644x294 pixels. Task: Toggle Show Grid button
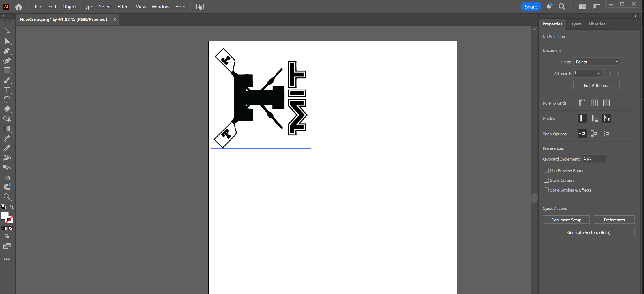[x=594, y=103]
